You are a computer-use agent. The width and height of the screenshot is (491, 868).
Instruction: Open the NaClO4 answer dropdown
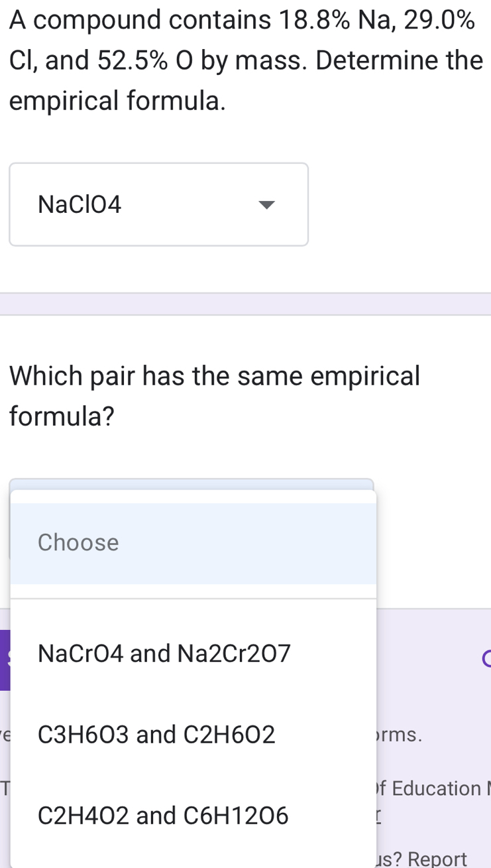158,204
